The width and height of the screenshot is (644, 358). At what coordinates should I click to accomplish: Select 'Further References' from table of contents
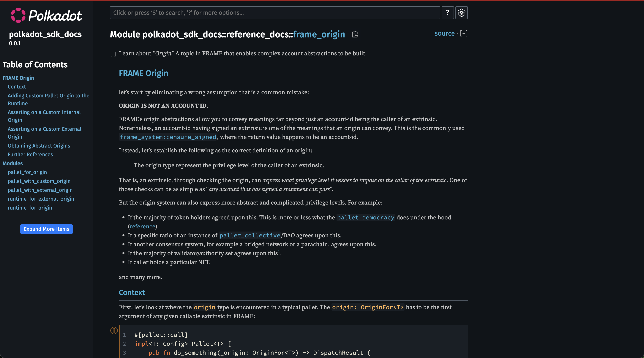pos(30,154)
